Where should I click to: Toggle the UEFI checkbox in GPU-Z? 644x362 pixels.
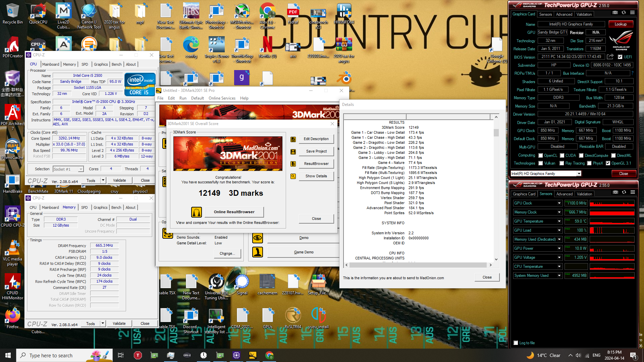620,57
